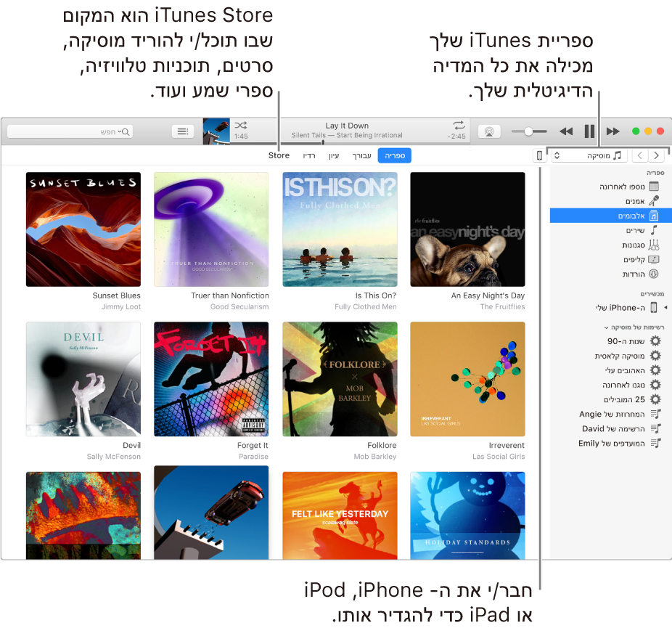Open the Folklore album cover
This screenshot has height=628, width=672.
coord(340,379)
